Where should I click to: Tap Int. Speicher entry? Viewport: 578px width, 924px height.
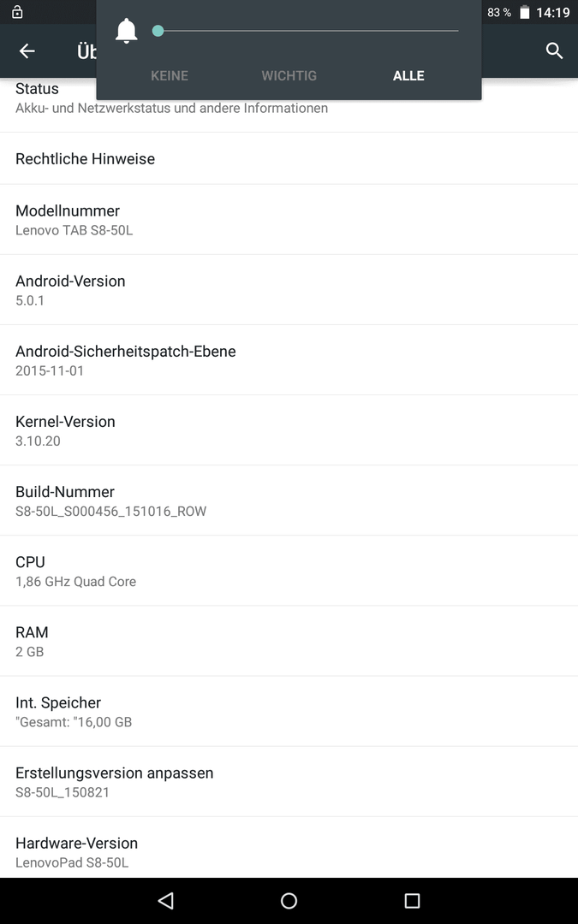289,711
